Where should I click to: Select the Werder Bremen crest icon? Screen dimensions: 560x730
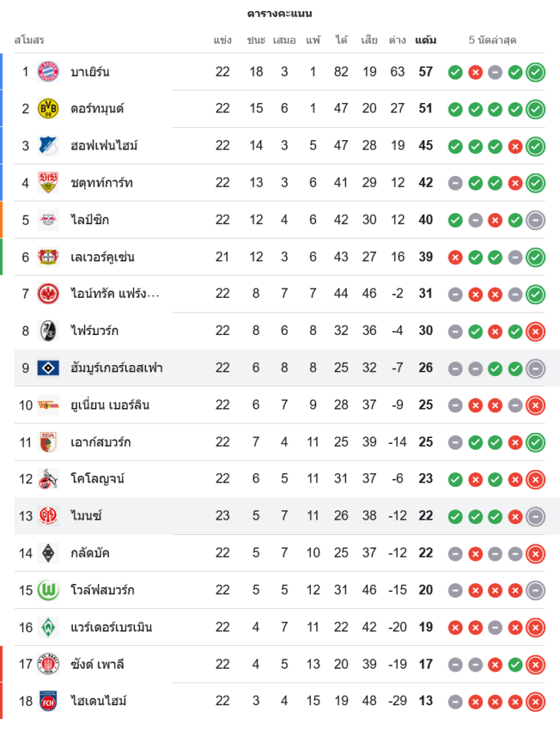pos(48,627)
